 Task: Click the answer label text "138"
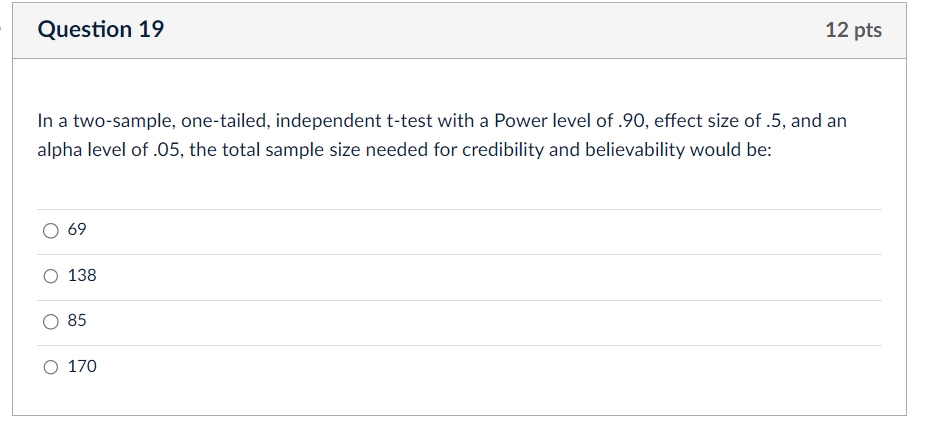point(82,276)
